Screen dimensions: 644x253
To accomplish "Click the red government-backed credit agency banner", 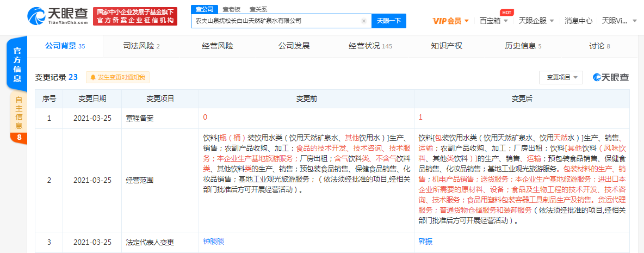I will point(136,16).
